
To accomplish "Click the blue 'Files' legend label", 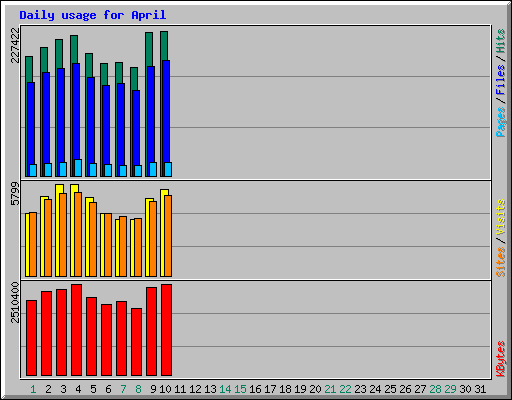I will tap(501, 80).
